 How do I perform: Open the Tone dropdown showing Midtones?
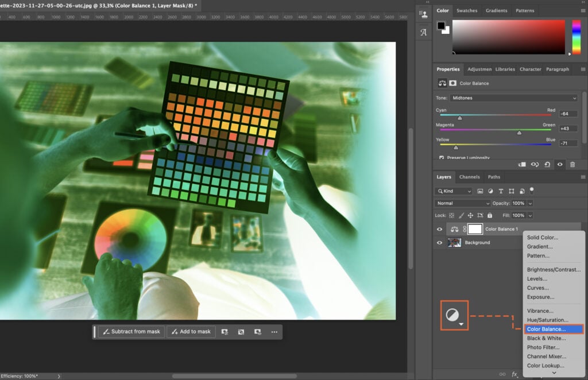pyautogui.click(x=513, y=98)
